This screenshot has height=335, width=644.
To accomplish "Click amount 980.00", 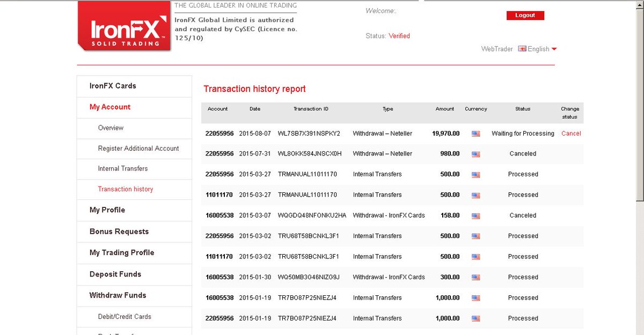I will [x=450, y=154].
